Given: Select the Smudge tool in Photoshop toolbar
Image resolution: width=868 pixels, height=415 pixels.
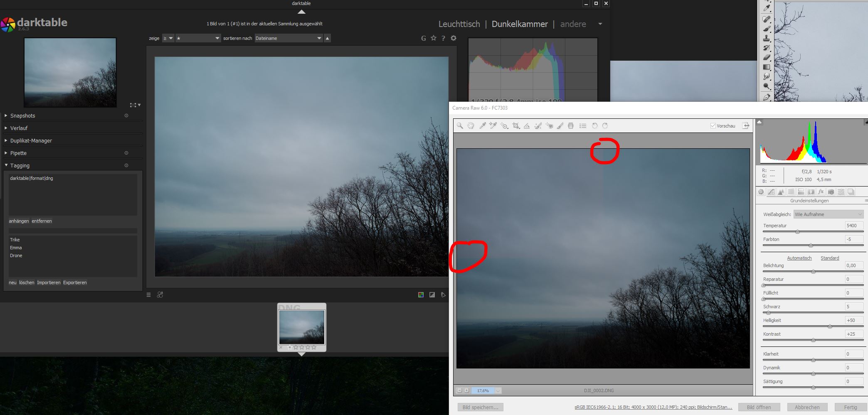Looking at the screenshot, I should 767,76.
